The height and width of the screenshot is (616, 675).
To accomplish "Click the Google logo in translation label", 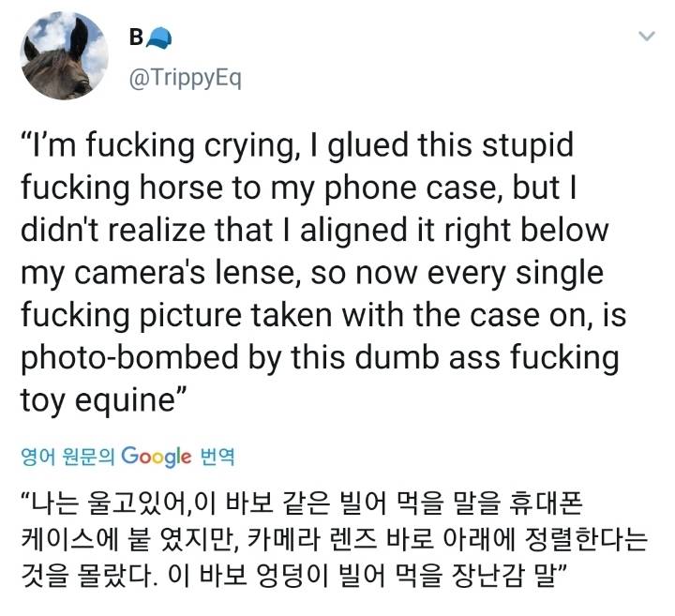I will pos(156,458).
